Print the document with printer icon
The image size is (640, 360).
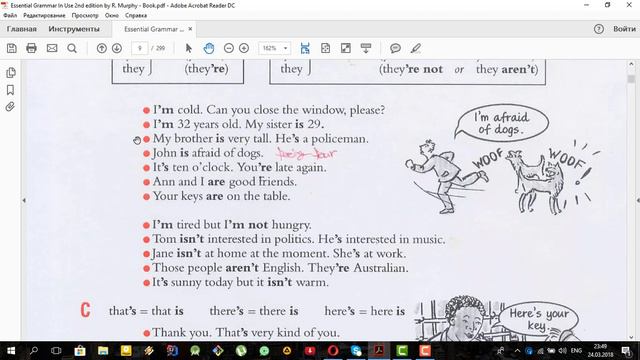pyautogui.click(x=31, y=48)
